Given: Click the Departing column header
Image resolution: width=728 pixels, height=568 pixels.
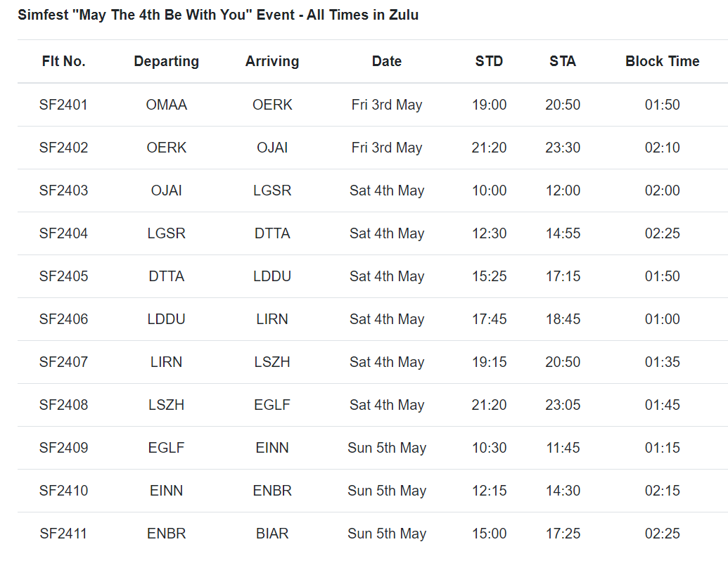Looking at the screenshot, I should 166,61.
